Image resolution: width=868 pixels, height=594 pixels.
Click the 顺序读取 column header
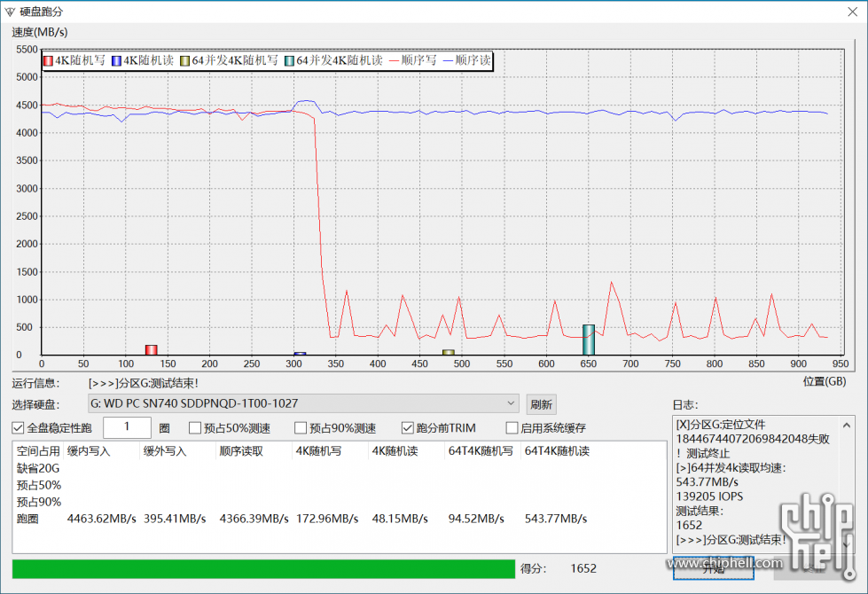[254, 451]
